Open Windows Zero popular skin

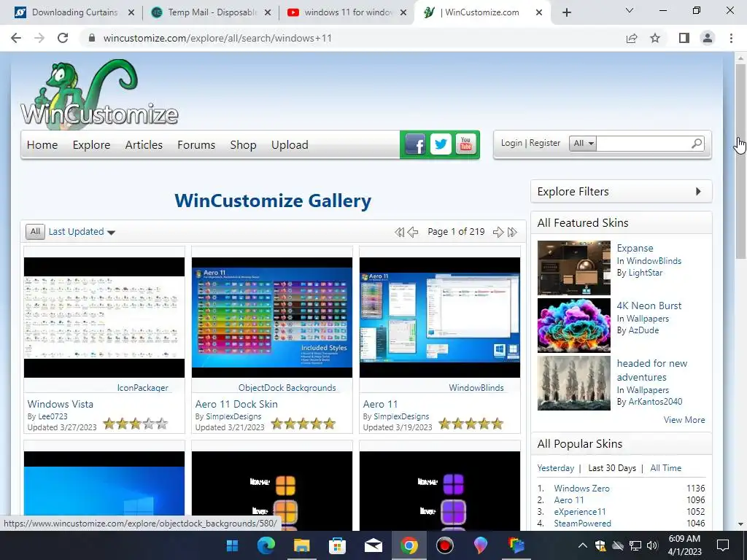tap(581, 489)
